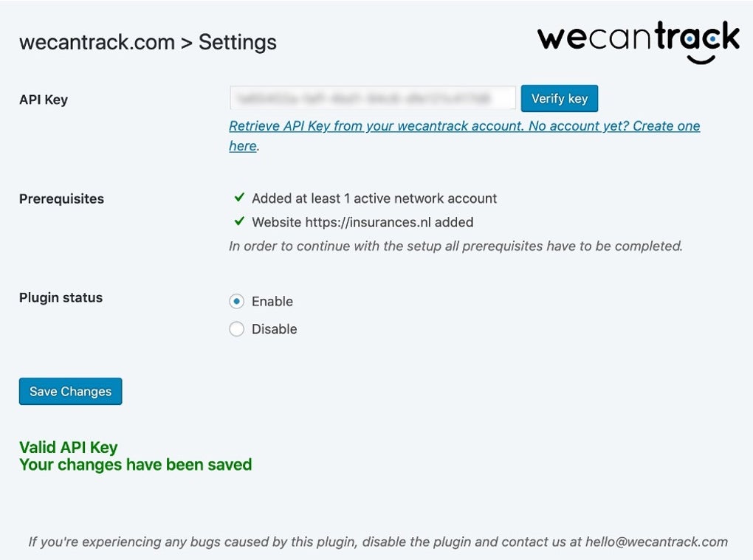753x560 pixels.
Task: Click the italic prerequisites completion note
Action: [x=455, y=246]
